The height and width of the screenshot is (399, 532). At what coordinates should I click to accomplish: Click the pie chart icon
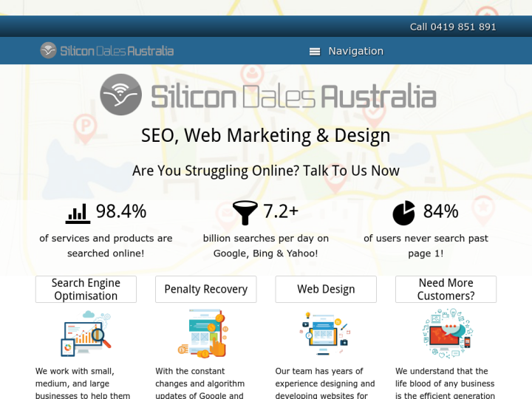pos(403,213)
